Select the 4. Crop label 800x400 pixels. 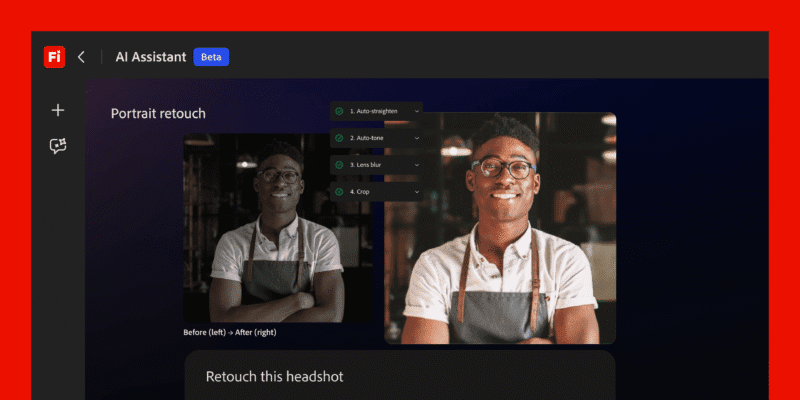(x=360, y=192)
